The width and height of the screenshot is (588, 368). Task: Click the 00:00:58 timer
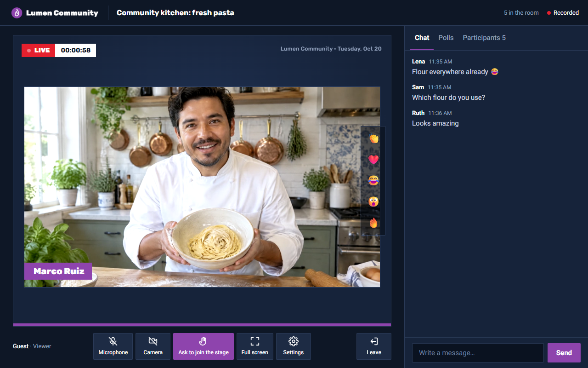click(76, 51)
